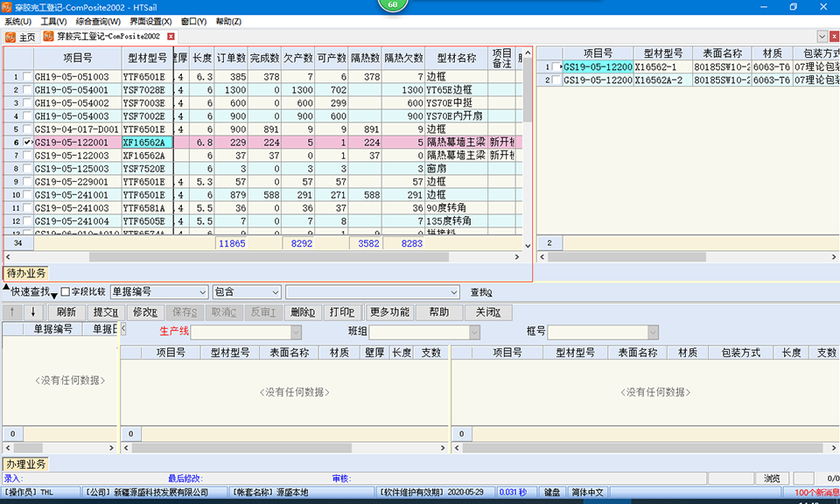840x504 pixels.
Task: Click the 键盘 status bar item
Action: (x=552, y=493)
